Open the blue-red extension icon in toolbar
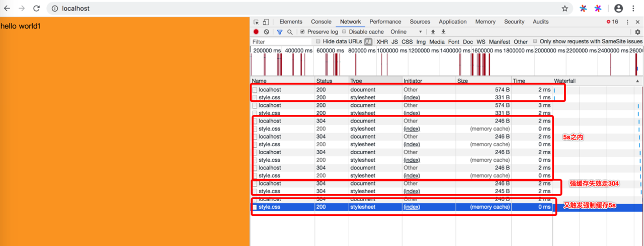The height and width of the screenshot is (246, 644). coord(583,9)
